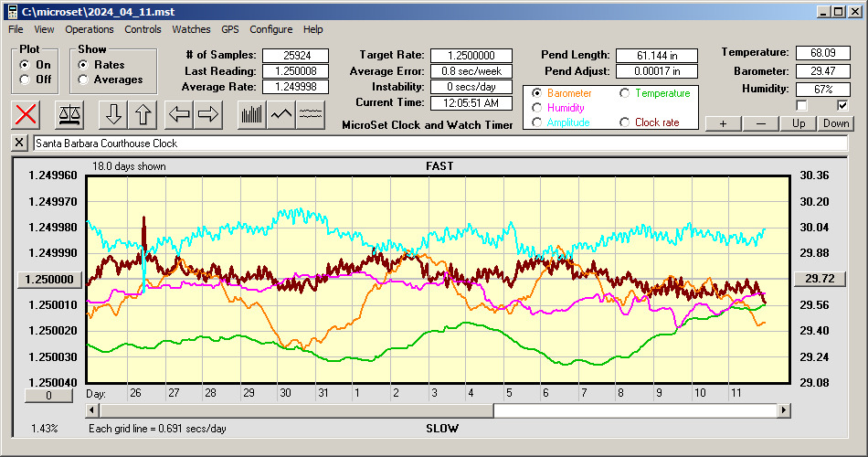Viewport: 868px width, 457px height.
Task: Click the Santa Barbara Courthouse Clock text field
Action: [439, 143]
